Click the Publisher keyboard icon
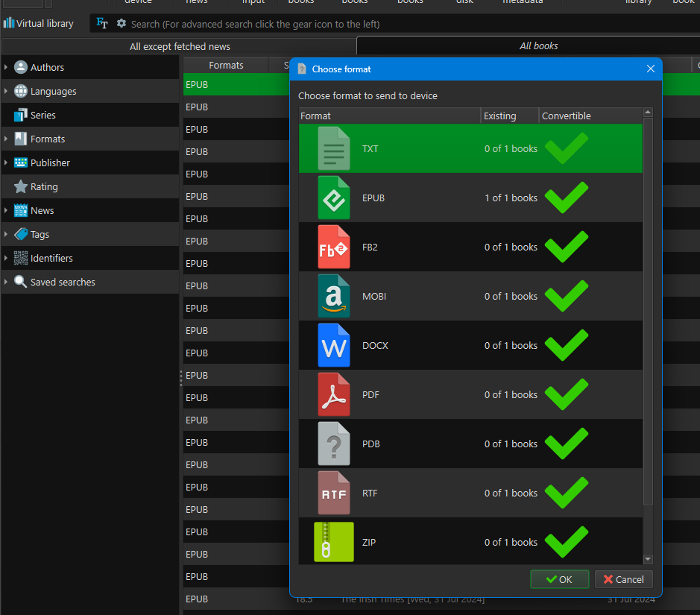The height and width of the screenshot is (615, 700). [x=21, y=163]
